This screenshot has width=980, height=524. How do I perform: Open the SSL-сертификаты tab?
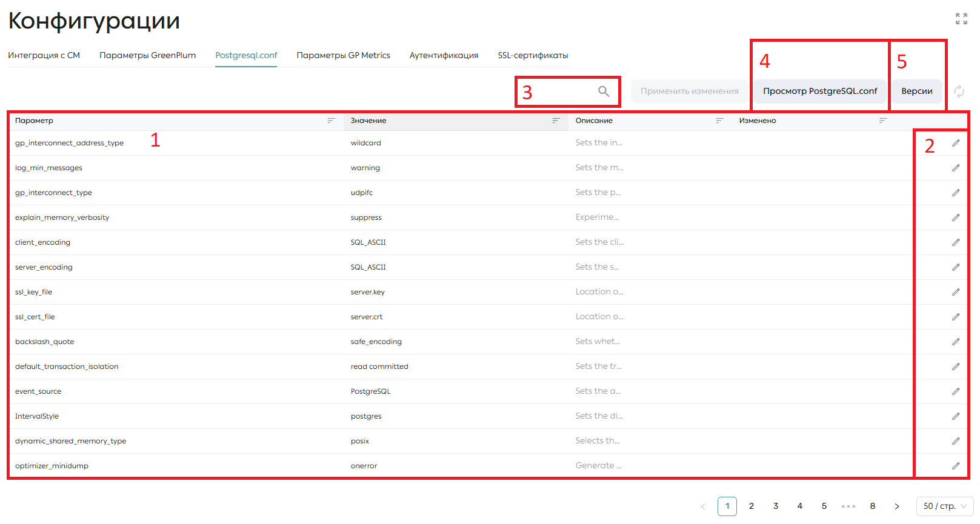click(x=533, y=55)
